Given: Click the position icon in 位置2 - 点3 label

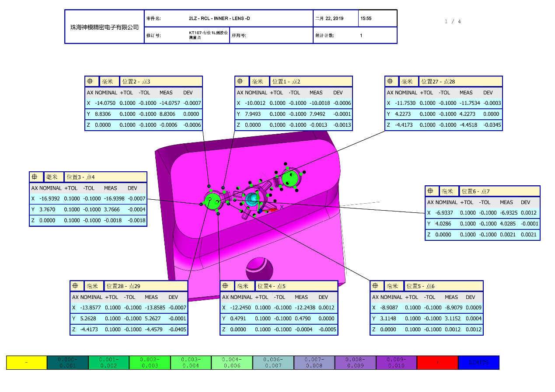Looking at the screenshot, I should [x=91, y=82].
